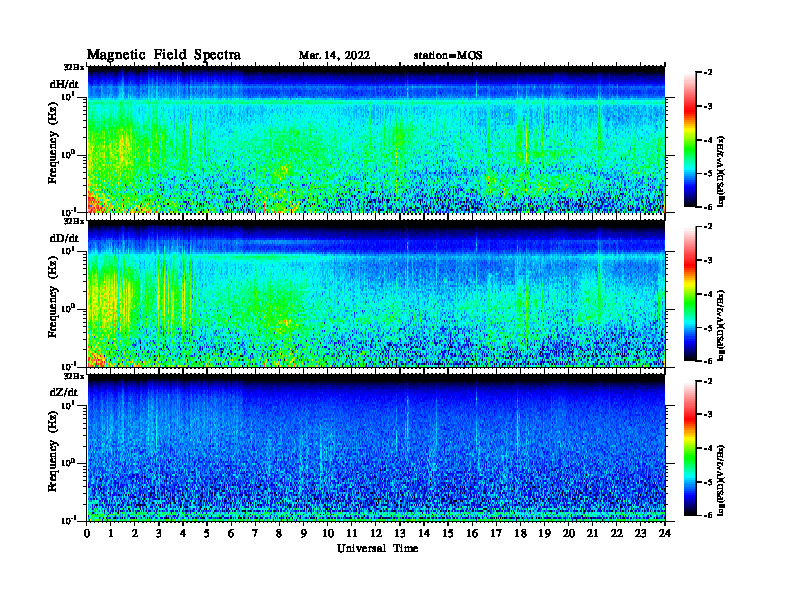Viewport: 792px width, 612px height.
Task: Click the "-2" tick of dH/dt colorbar
Action: tap(708, 73)
